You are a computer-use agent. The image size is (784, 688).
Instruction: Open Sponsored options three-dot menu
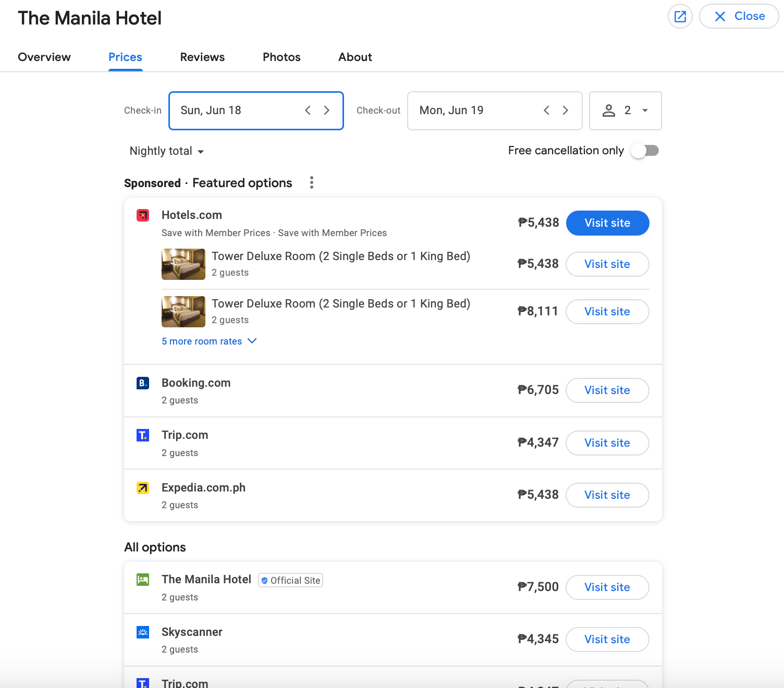click(x=312, y=182)
